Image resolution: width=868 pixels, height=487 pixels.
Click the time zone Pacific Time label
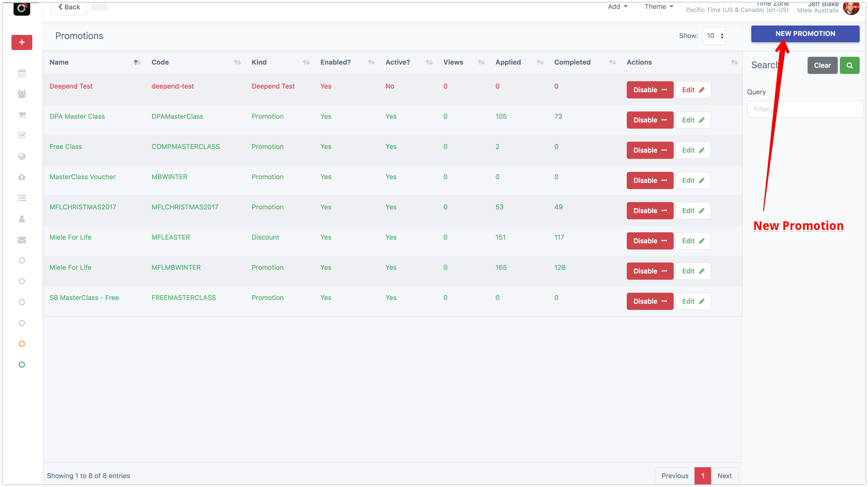click(x=737, y=10)
